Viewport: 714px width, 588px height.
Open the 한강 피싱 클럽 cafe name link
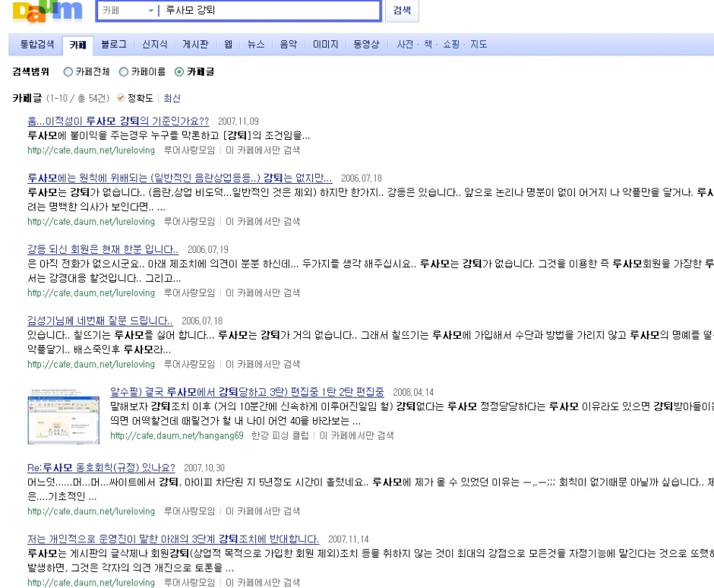coord(280,435)
